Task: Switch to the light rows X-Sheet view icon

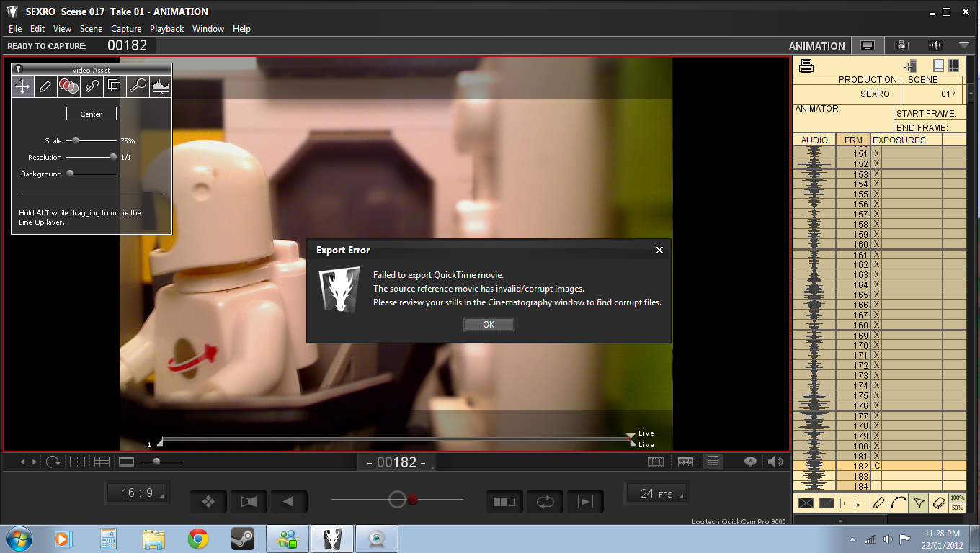Action: [x=938, y=66]
